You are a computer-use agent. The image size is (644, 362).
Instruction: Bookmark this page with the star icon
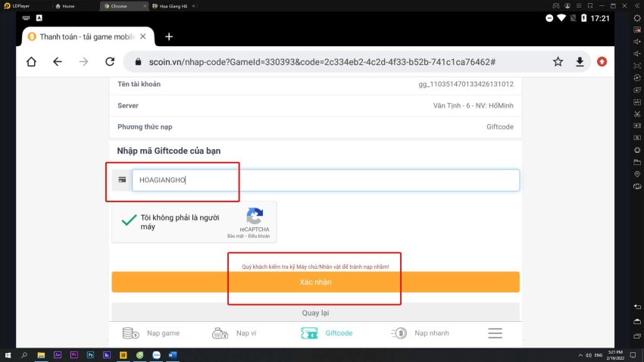click(x=558, y=62)
